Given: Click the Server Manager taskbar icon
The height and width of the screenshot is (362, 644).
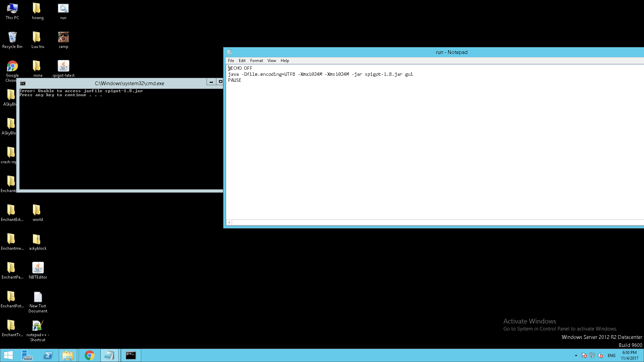Looking at the screenshot, I should (x=27, y=355).
